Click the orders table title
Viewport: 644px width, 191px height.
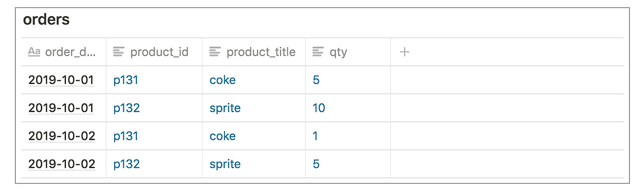coord(46,20)
